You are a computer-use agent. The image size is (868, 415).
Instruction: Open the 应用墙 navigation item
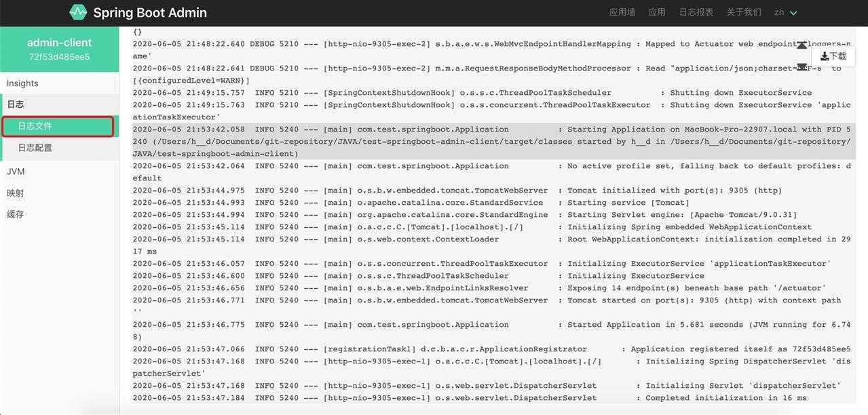[622, 12]
